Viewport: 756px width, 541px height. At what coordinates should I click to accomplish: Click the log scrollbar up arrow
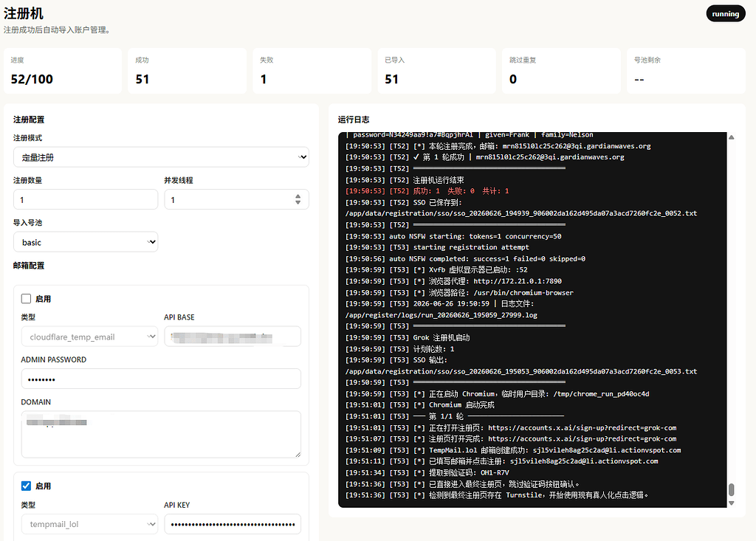732,137
